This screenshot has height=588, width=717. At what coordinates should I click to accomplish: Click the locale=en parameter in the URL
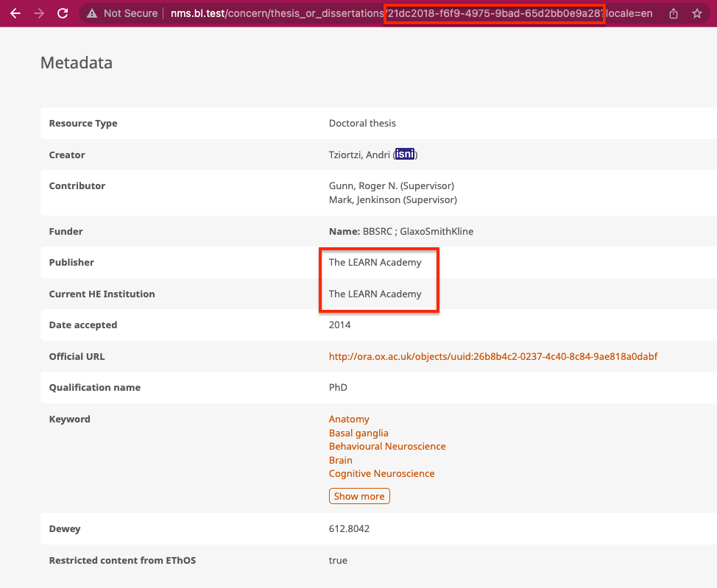point(630,13)
